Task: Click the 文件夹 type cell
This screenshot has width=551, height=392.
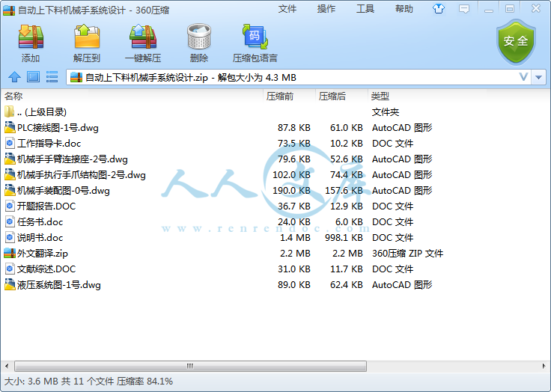Action: [386, 112]
